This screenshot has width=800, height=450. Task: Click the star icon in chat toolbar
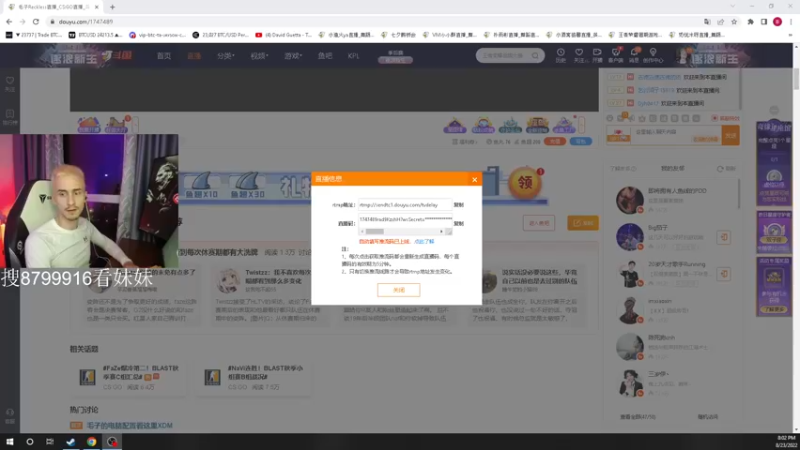(x=642, y=118)
